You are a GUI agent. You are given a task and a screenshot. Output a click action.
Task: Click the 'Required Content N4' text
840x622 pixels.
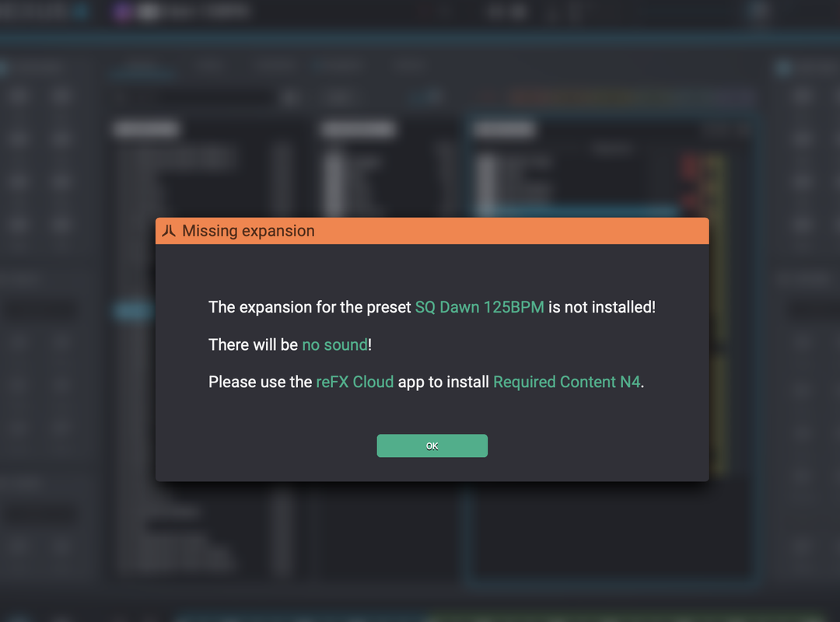click(567, 382)
